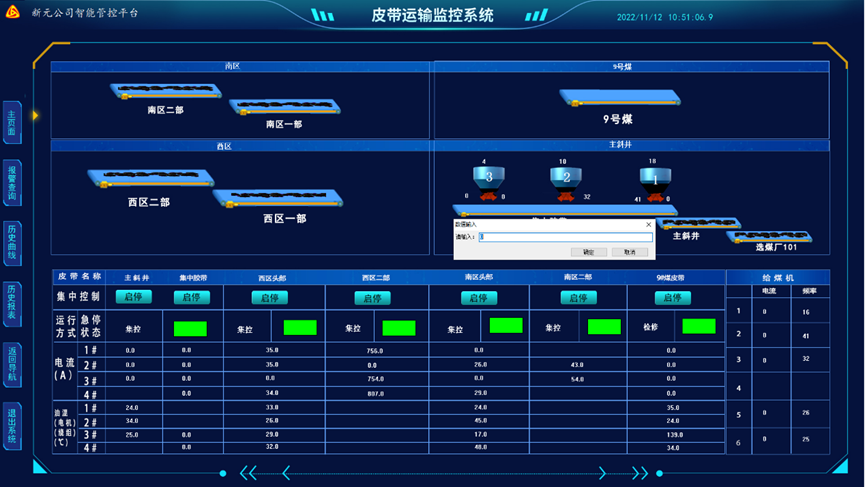865x487 pixels.
Task: Click the red feeder under hopper 2
Action: tap(565, 195)
